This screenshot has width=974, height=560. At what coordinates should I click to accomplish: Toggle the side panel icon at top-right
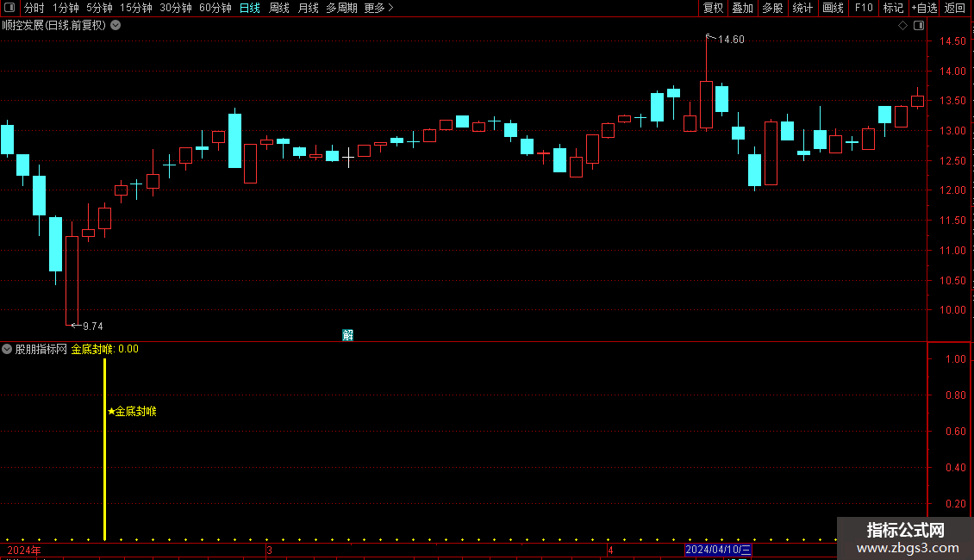pos(919,26)
